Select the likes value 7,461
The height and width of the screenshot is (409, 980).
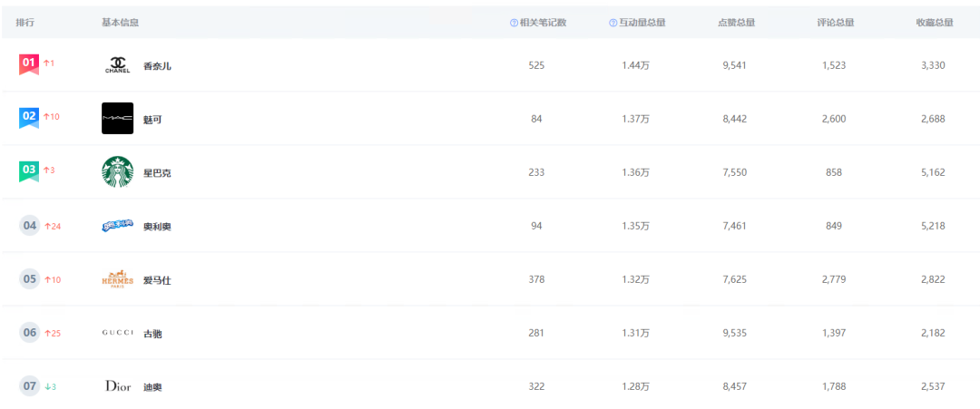pos(734,226)
